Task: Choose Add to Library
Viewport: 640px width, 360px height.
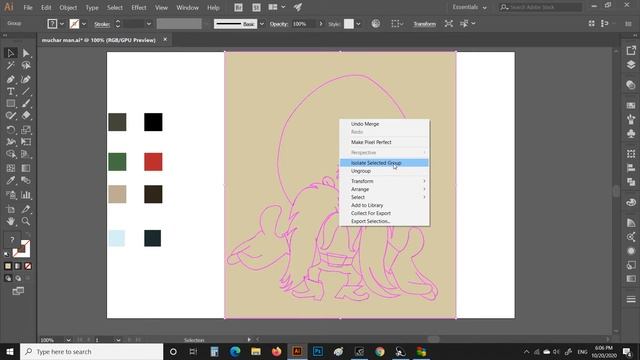Action: point(384,205)
